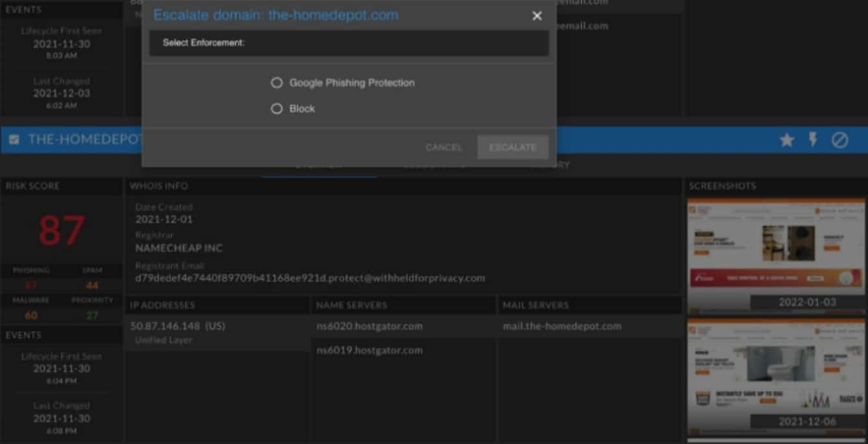Click the spam score 44

(92, 285)
